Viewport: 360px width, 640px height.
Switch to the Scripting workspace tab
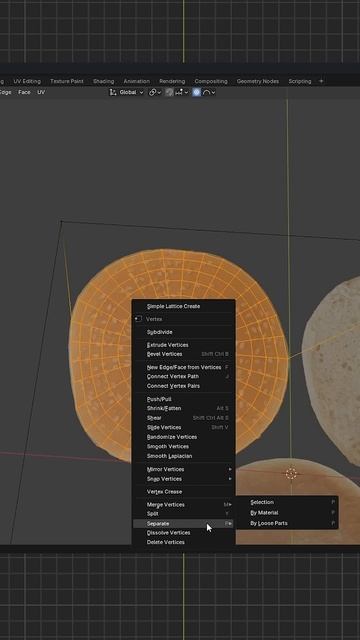pos(300,81)
